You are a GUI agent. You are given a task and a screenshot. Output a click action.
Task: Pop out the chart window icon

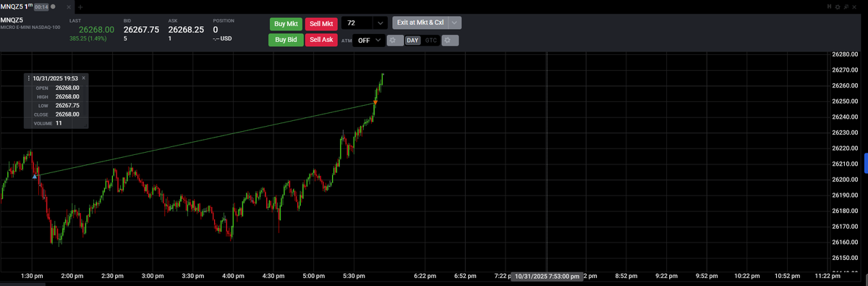846,7
